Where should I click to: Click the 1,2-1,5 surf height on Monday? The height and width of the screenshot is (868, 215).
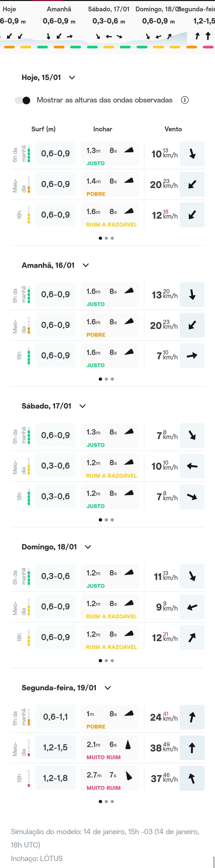55,747
